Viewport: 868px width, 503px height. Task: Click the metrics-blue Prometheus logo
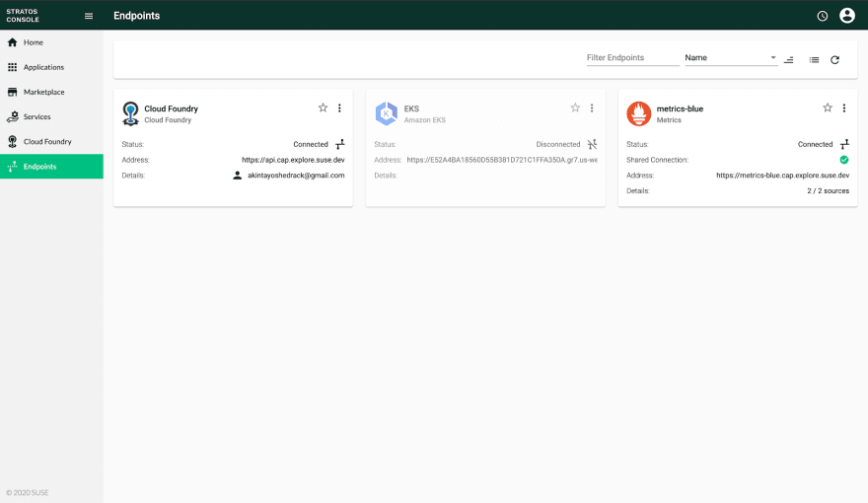(x=638, y=113)
